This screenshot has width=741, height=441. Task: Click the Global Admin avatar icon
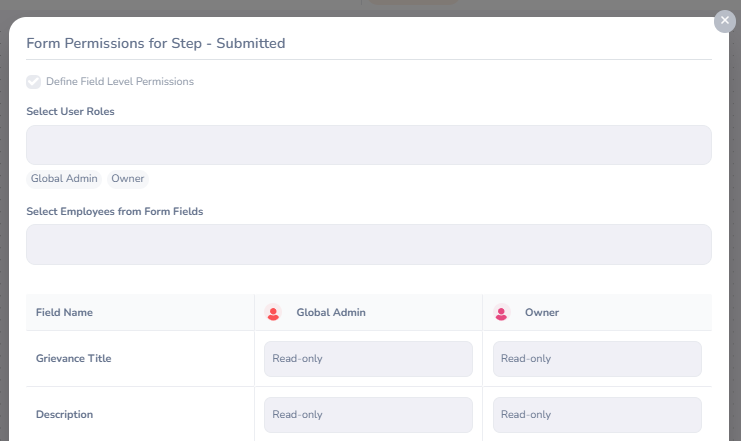[x=273, y=313]
